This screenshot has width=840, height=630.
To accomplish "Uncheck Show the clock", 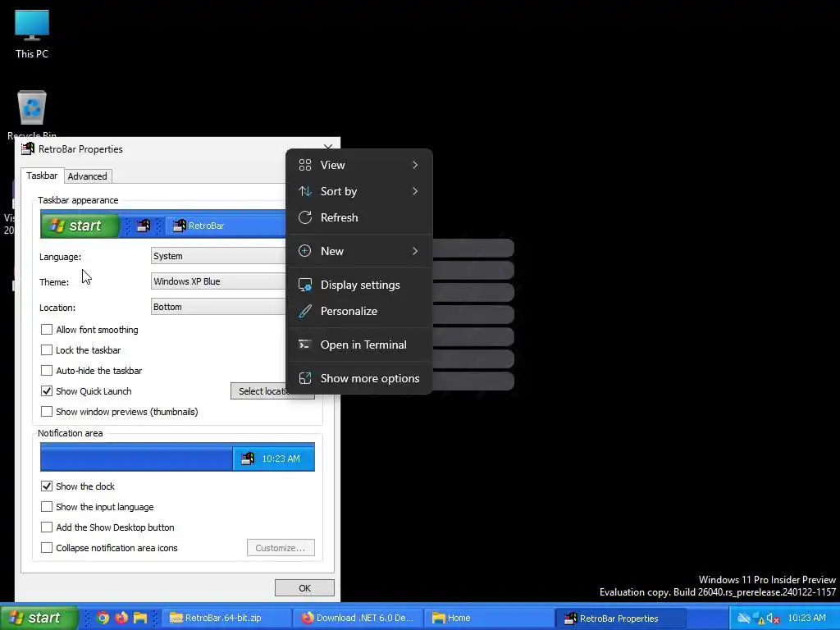I will (47, 486).
